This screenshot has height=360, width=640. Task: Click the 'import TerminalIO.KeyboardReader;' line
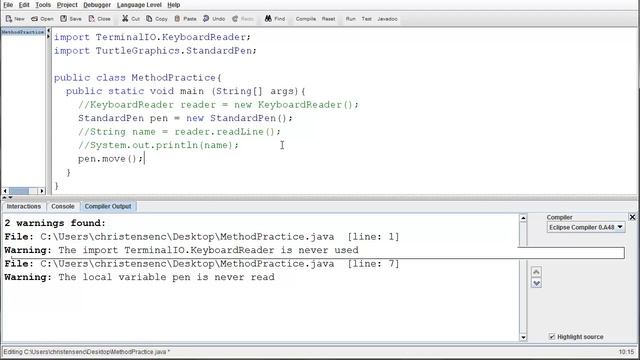[152, 37]
